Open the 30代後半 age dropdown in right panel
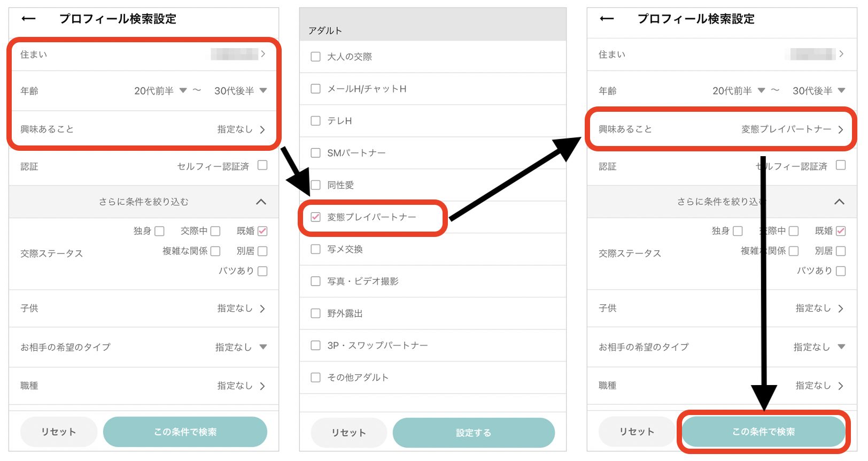The width and height of the screenshot is (868, 461). click(x=818, y=91)
